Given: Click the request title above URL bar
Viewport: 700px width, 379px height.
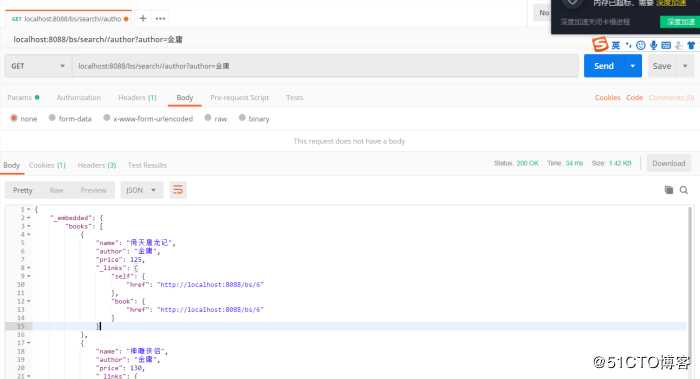Looking at the screenshot, I should coord(98,39).
